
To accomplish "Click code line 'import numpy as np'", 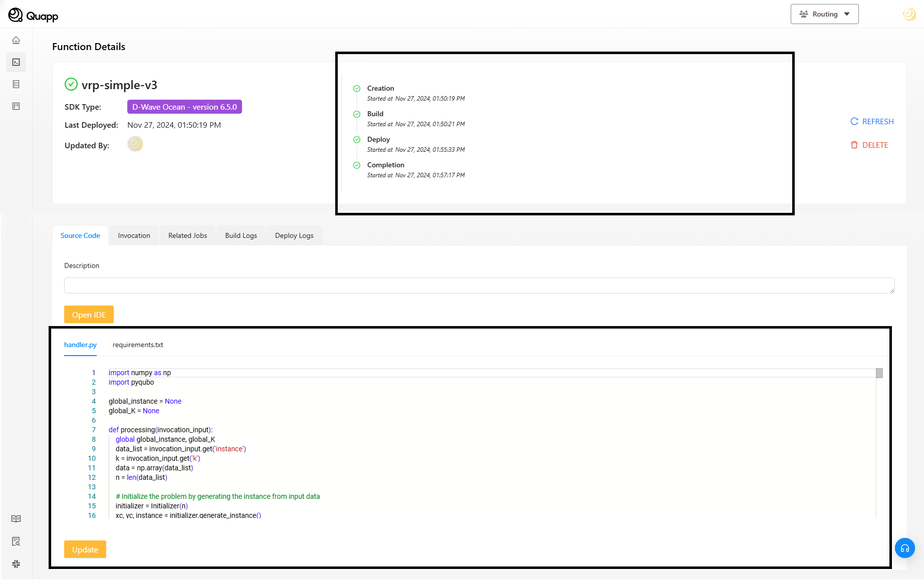I will coord(140,373).
